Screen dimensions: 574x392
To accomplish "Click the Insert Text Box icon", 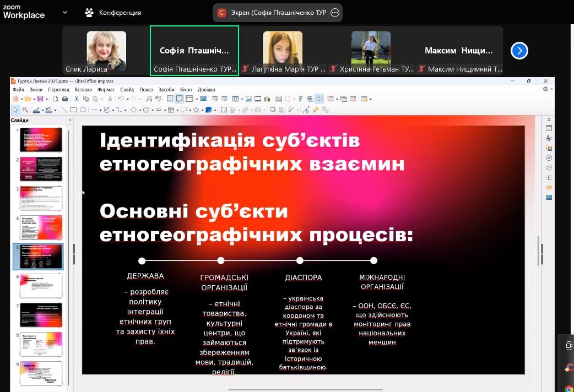I will coord(278,99).
